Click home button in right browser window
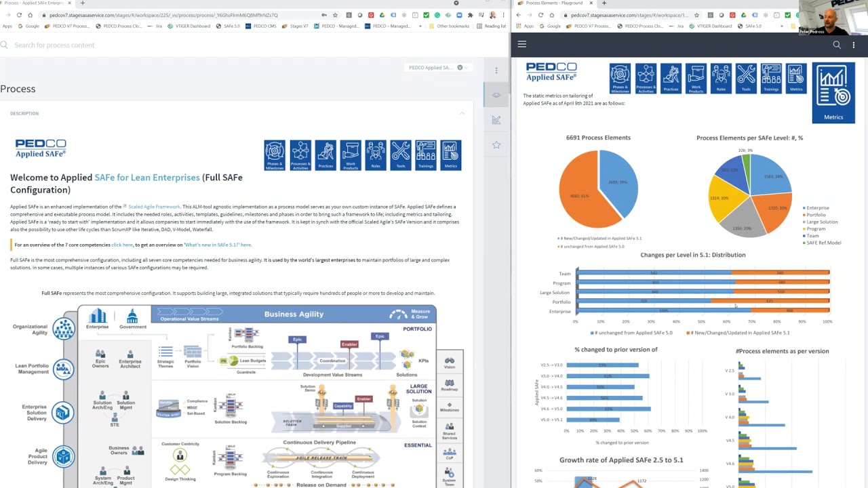Viewport: 868px width, 488px height. coord(552,15)
